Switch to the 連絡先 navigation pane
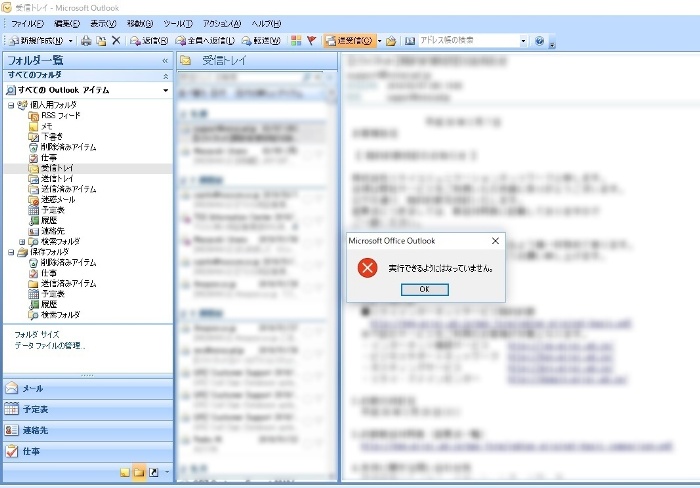Viewport: 700px width, 488px height. (x=88, y=430)
